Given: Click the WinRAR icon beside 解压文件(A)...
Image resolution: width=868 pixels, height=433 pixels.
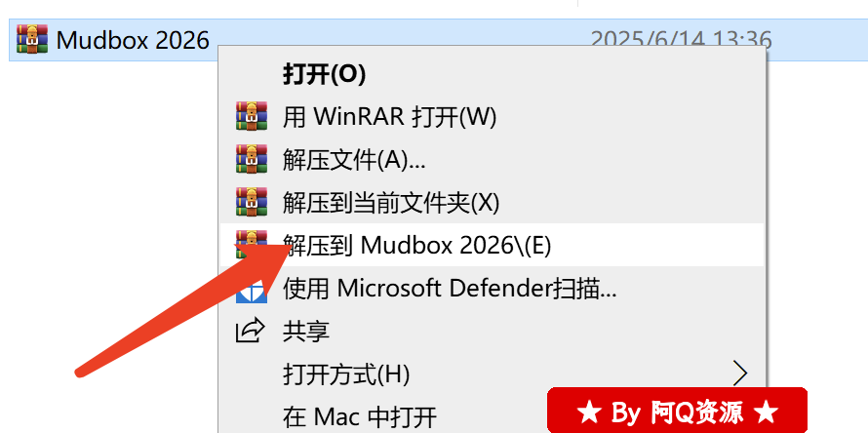Looking at the screenshot, I should coord(252,160).
